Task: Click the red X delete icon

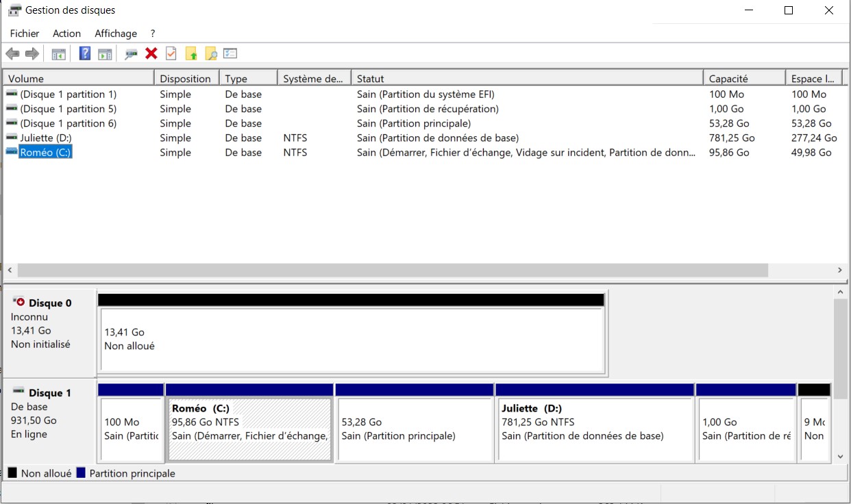Action: point(151,54)
